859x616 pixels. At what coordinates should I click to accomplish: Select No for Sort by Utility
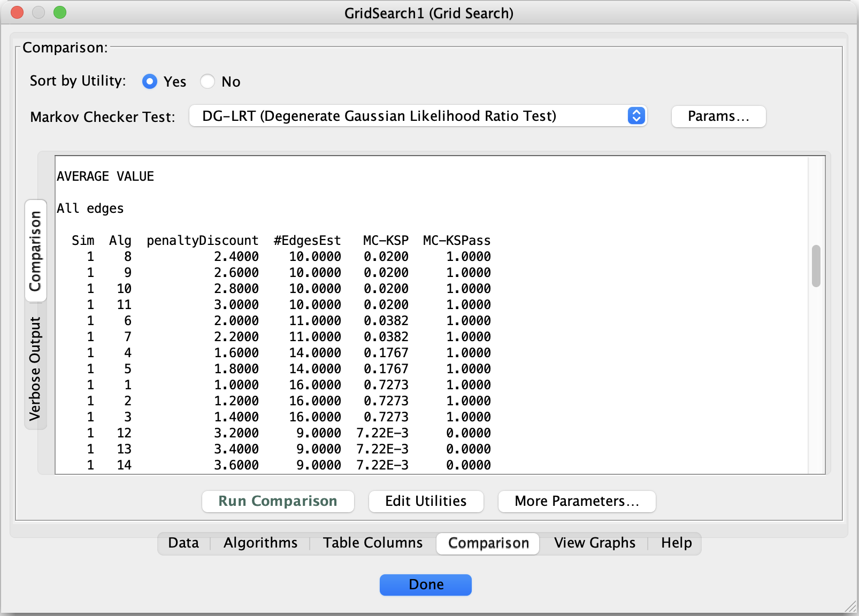[x=208, y=81]
